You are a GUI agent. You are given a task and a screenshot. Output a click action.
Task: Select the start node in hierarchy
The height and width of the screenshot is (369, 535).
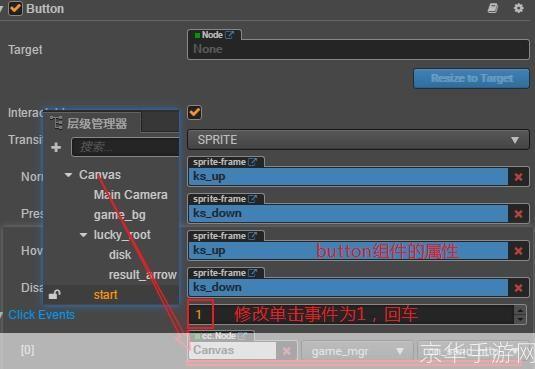[x=105, y=295]
